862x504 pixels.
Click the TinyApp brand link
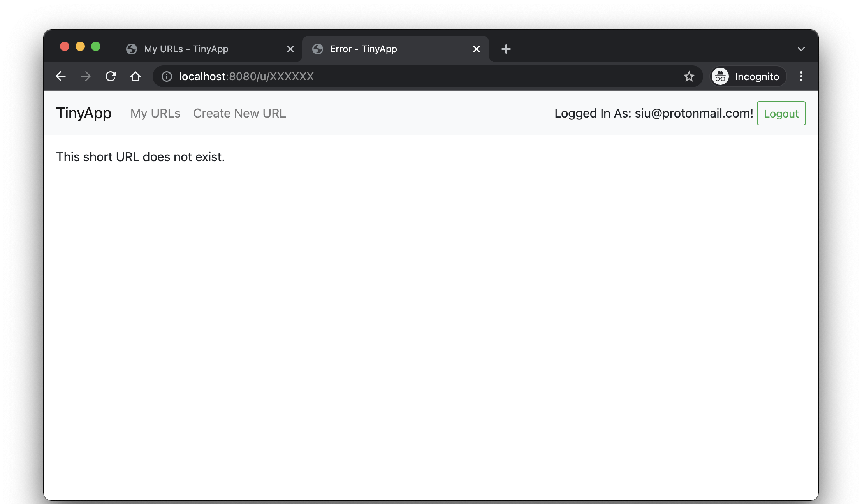click(84, 113)
